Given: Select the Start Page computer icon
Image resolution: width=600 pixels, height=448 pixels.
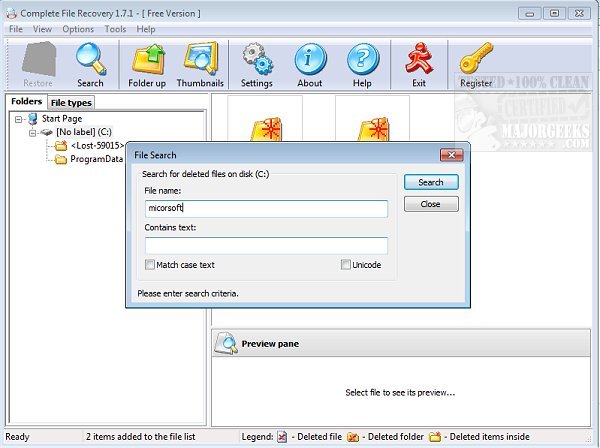Looking at the screenshot, I should tap(33, 119).
